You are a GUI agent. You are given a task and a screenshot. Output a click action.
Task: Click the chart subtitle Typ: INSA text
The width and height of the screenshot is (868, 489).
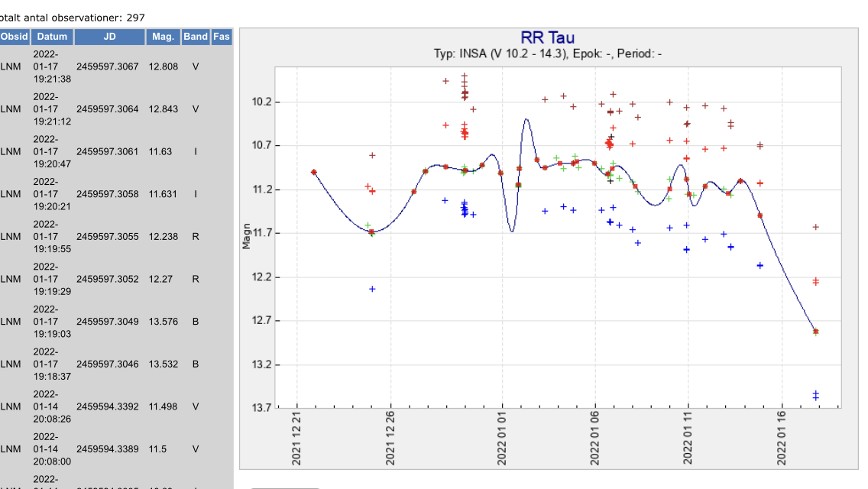pos(547,54)
